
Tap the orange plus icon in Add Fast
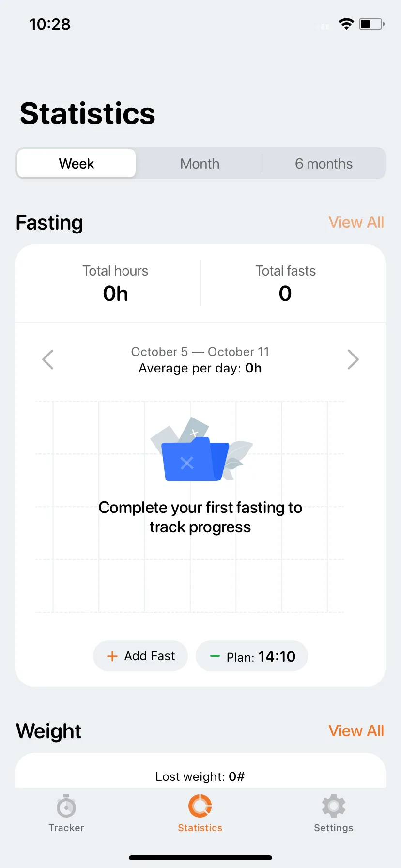coord(112,656)
